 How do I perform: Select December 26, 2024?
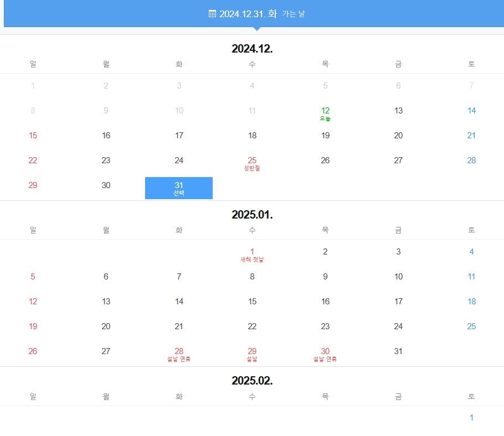325,160
